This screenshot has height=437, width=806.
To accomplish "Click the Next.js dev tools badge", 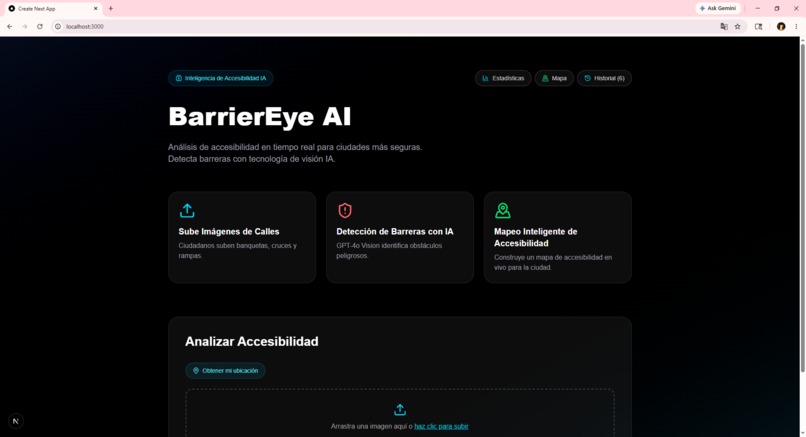I will coord(15,421).
